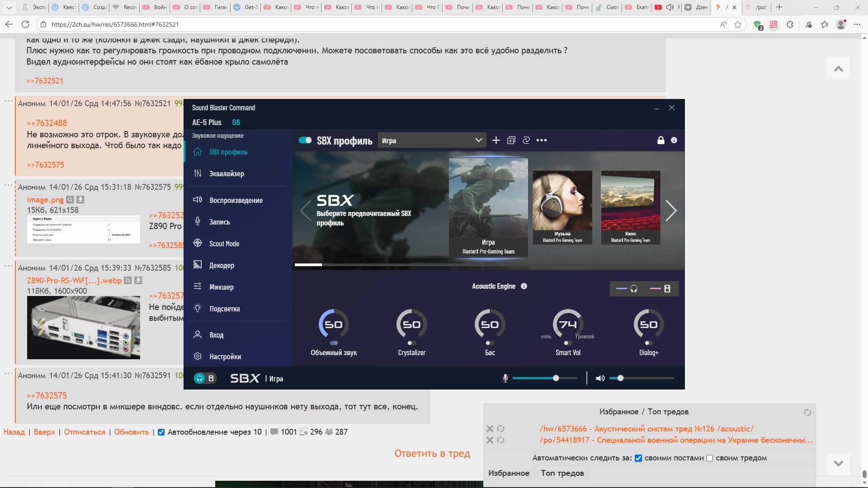The image size is (868, 488).
Task: Click the speaker volume icon in bottom bar
Action: tap(600, 378)
